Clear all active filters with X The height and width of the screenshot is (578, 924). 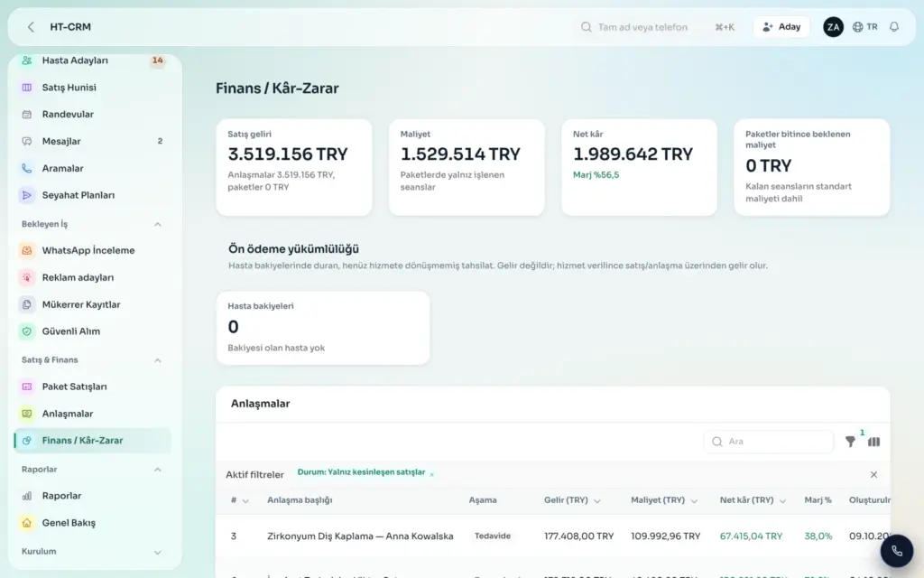pyautogui.click(x=873, y=474)
